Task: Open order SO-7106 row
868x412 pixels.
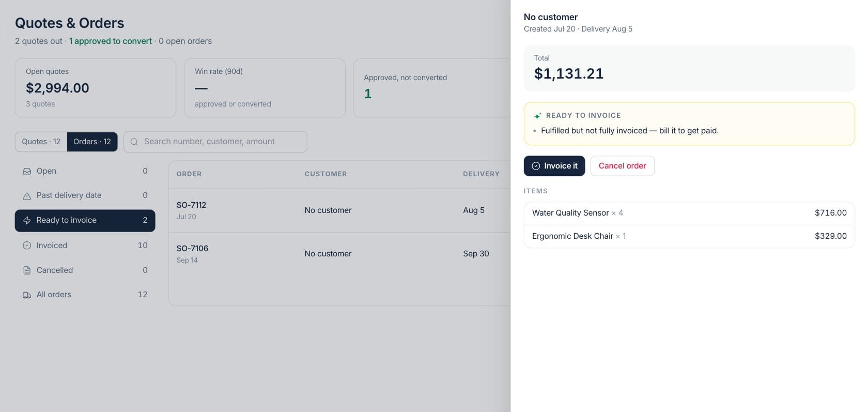Action: (x=339, y=254)
